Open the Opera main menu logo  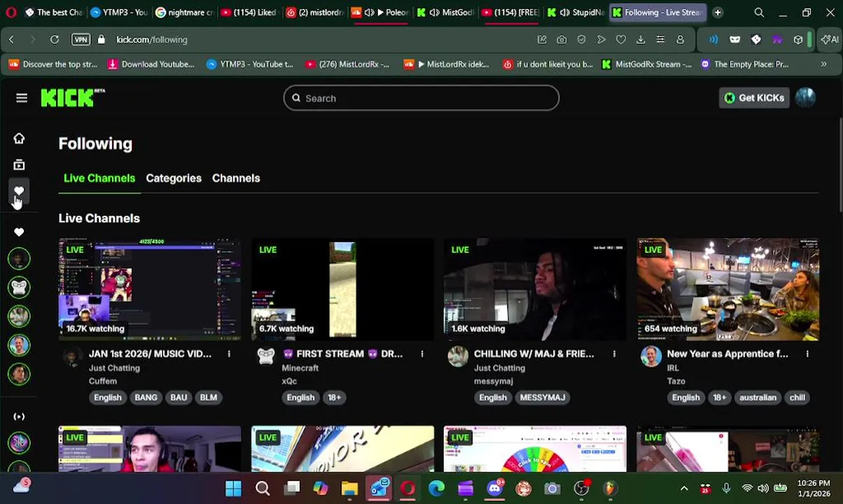coord(11,13)
